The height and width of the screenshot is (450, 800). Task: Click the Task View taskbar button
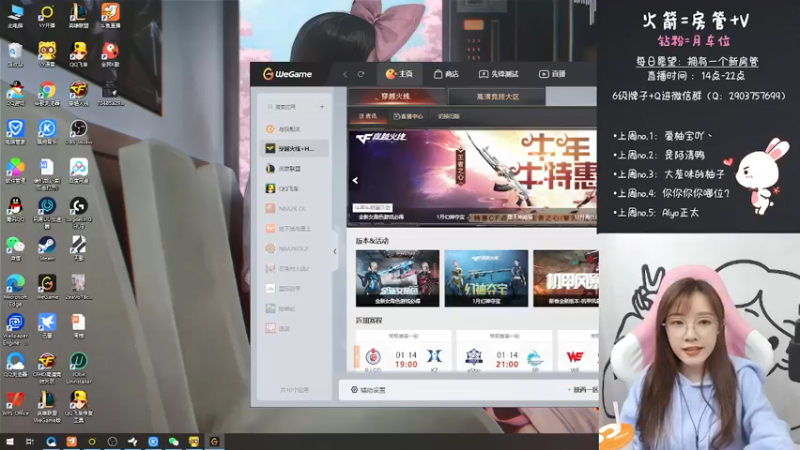pos(30,441)
